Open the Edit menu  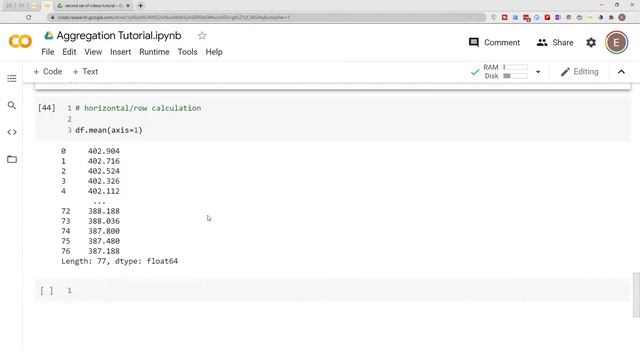coord(69,52)
